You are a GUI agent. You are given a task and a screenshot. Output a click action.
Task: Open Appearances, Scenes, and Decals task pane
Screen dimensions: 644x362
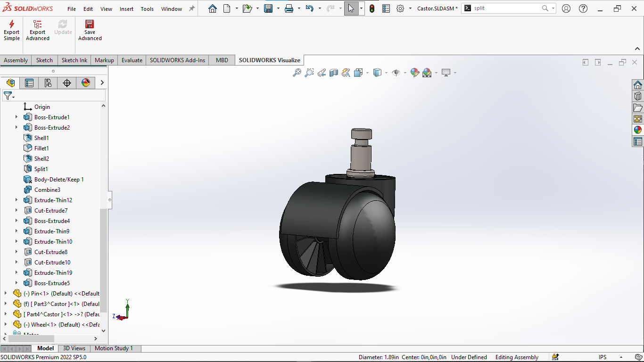[x=638, y=130]
